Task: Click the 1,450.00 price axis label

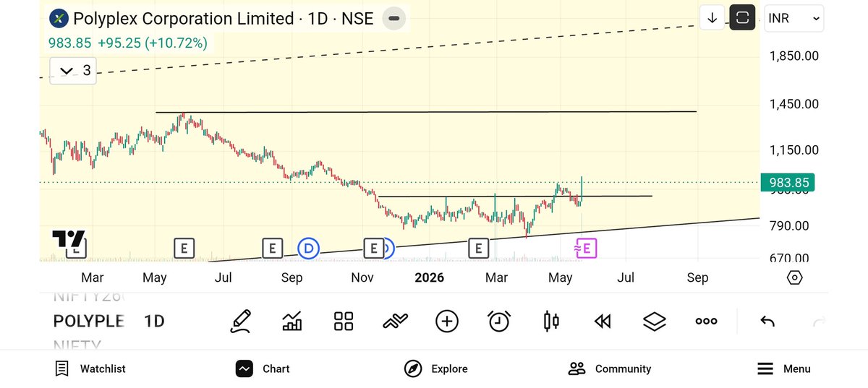Action: pos(794,104)
